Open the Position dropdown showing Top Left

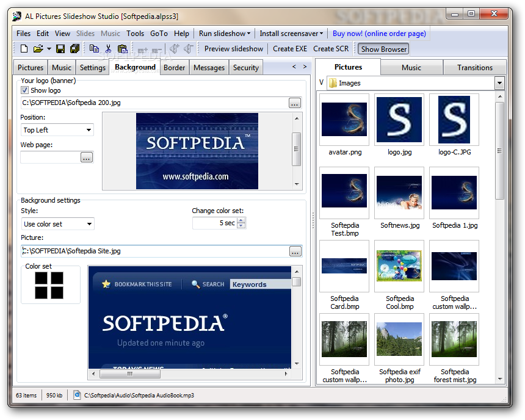57,130
